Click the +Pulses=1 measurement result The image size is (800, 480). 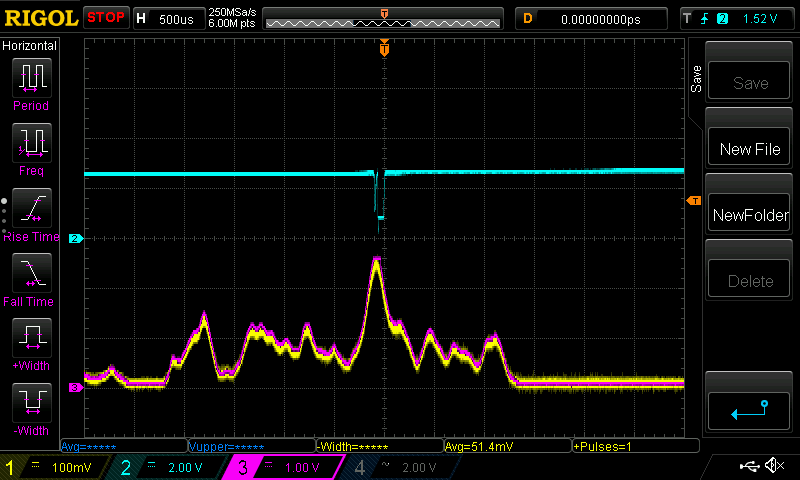[x=636, y=446]
